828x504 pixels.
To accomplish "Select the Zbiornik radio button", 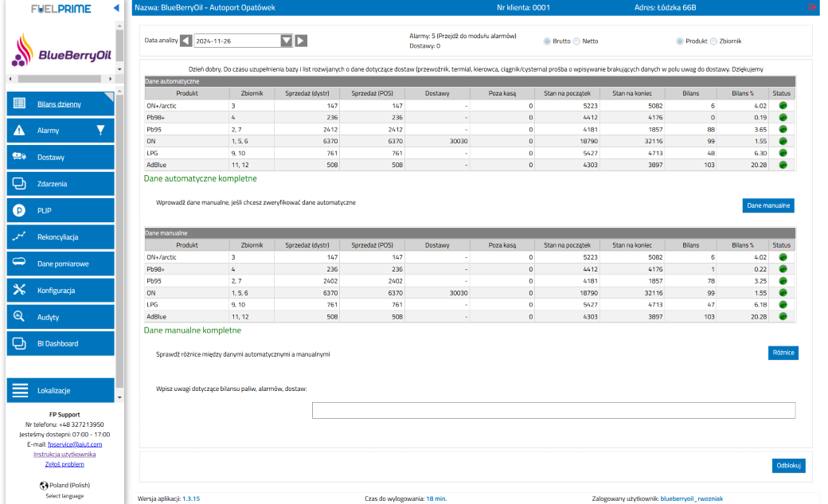I will tap(713, 41).
